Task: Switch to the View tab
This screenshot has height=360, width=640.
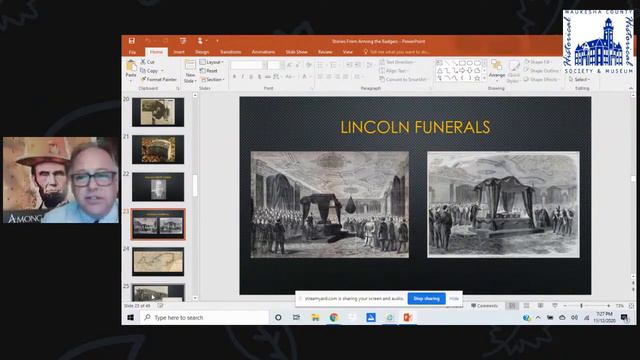Action: [x=347, y=52]
